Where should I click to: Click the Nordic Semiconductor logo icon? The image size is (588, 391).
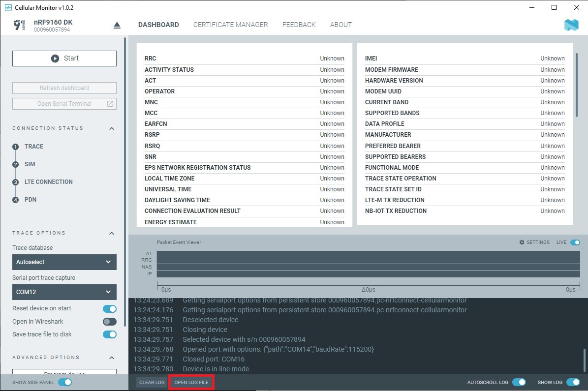click(x=571, y=25)
